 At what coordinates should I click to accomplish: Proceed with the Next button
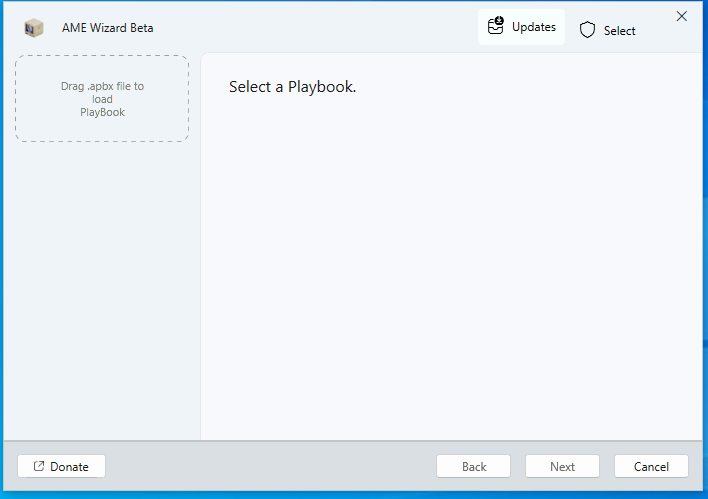click(562, 467)
